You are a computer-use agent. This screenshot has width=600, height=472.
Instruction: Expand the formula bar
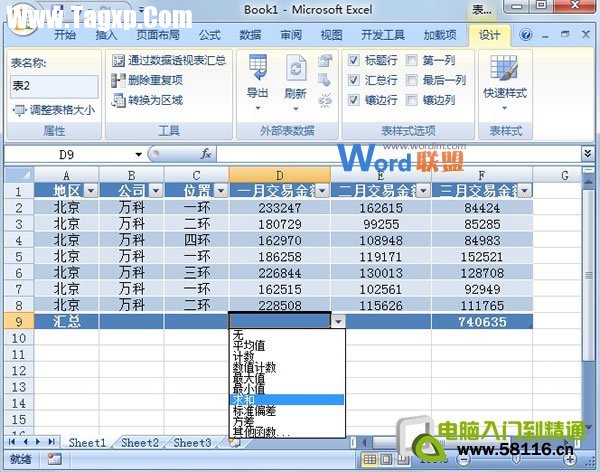click(x=588, y=154)
